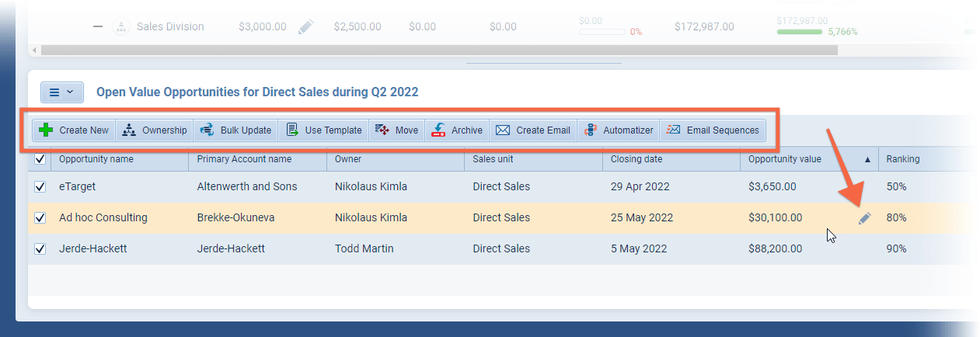
Task: Sort by the Opportunity value column
Action: click(784, 159)
